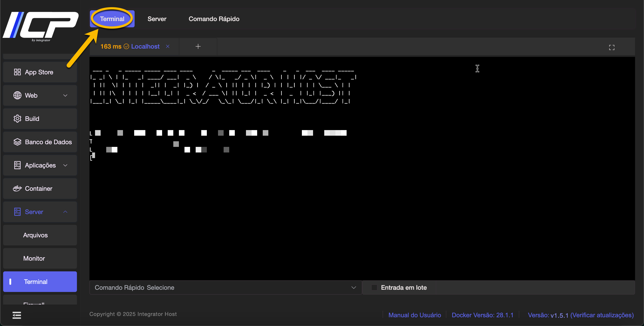Collapse the sidebar menu icon
The image size is (644, 326).
tap(17, 315)
